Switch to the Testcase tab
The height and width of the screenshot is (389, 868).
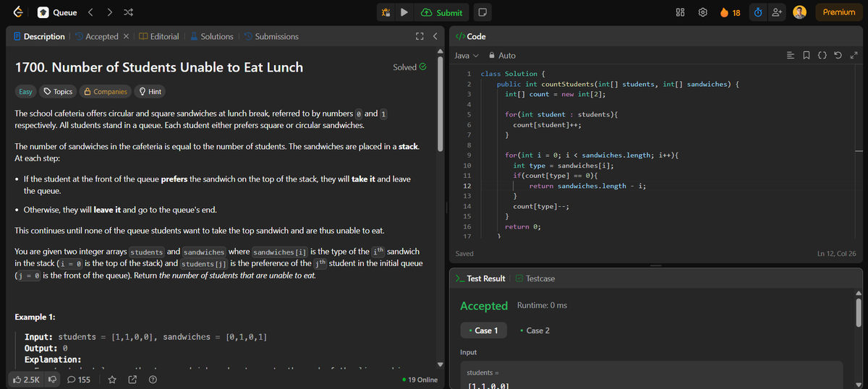(535, 278)
